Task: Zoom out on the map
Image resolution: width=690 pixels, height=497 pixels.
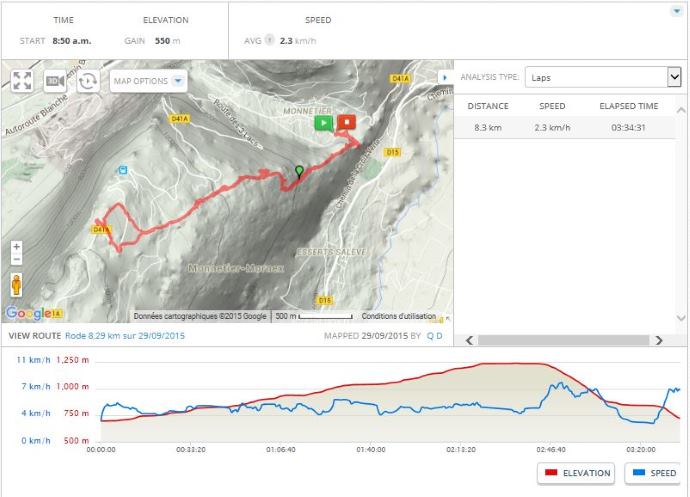Action: click(16, 260)
